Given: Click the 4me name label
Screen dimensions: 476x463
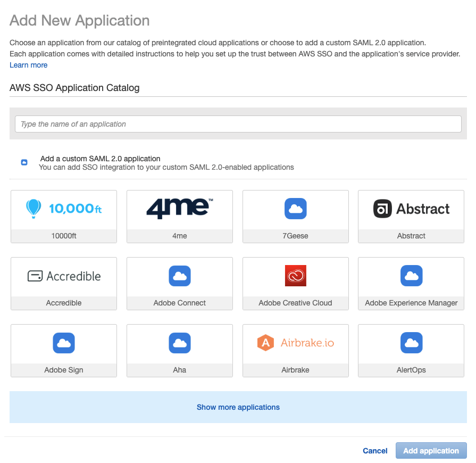Looking at the screenshot, I should (x=180, y=236).
